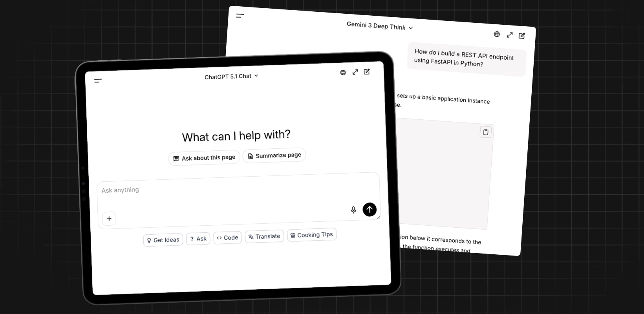Click Ask about this page button
Image resolution: width=644 pixels, height=314 pixels.
pos(204,158)
